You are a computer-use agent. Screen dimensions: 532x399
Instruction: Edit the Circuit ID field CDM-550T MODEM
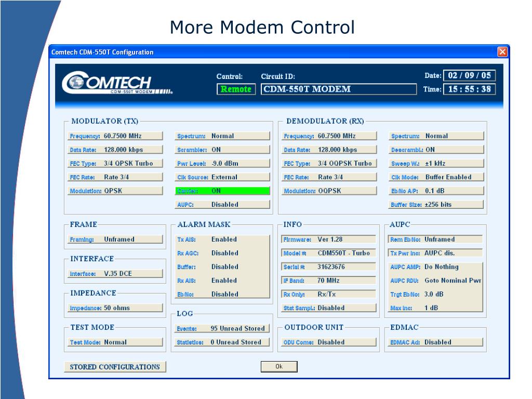tap(339, 89)
